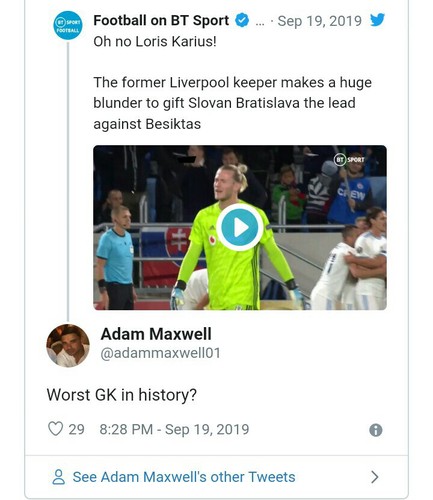Screen dimensions: 433x500
Task: Click the Worst GK in history? tweet text
Action: (122, 395)
